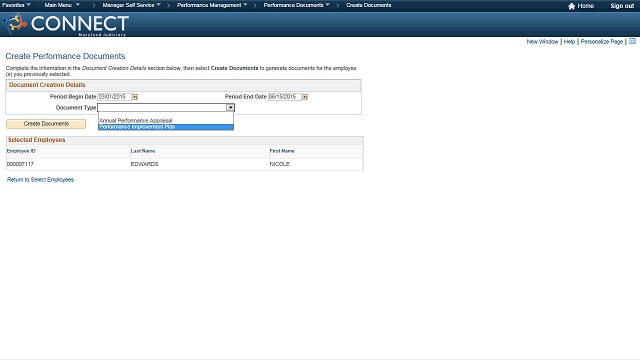The height and width of the screenshot is (360, 640).
Task: Open the Help link
Action: click(569, 42)
